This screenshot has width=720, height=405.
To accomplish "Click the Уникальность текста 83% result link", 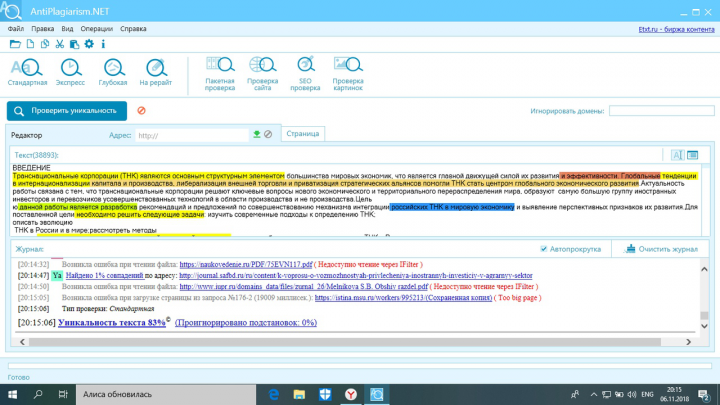I will (x=112, y=322).
